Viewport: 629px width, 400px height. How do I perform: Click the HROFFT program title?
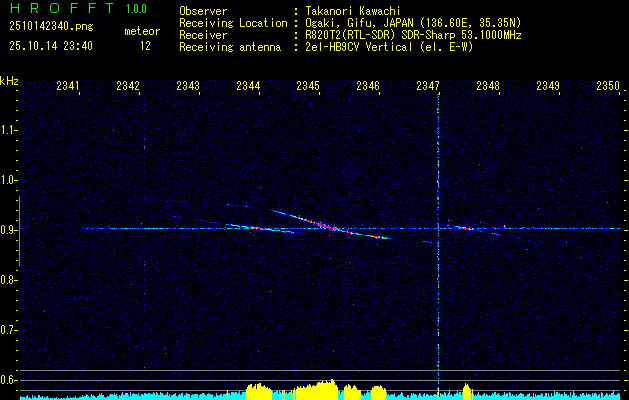pos(62,8)
